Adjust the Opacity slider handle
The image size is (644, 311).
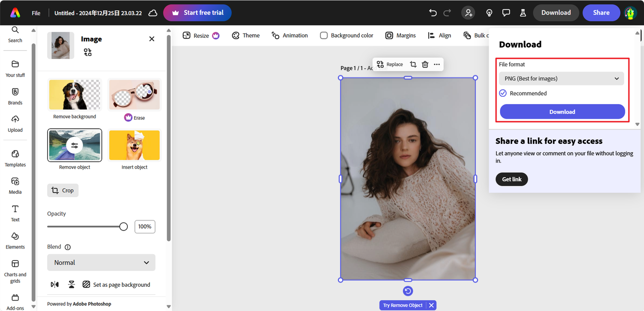(x=123, y=226)
